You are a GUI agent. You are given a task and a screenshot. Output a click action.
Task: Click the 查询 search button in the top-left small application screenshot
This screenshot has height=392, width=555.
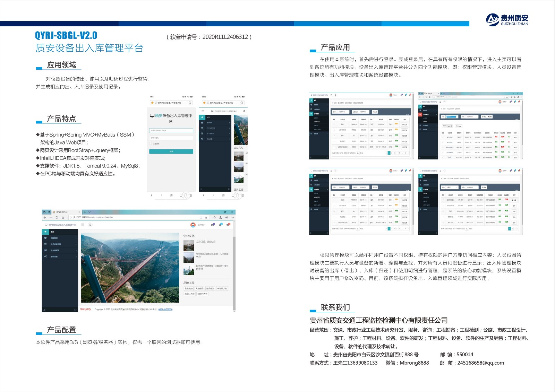tap(375, 112)
